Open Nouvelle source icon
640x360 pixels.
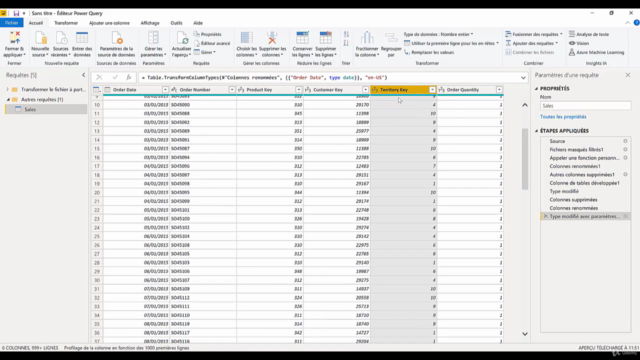click(x=40, y=38)
